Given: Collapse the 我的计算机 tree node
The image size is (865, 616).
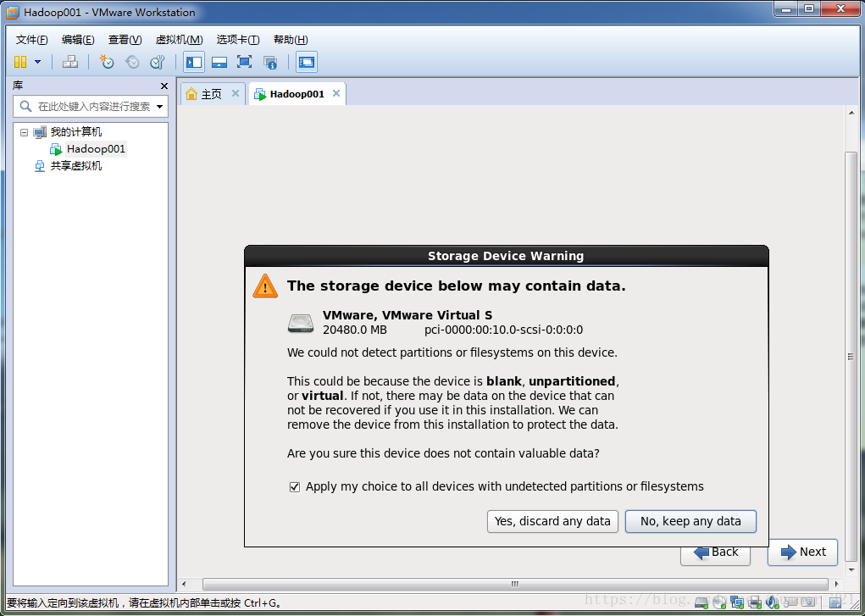Looking at the screenshot, I should 24,132.
